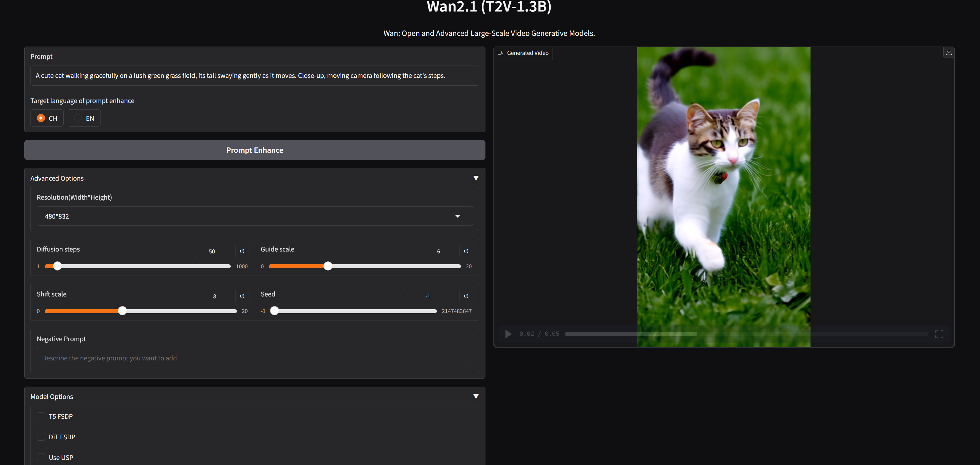The height and width of the screenshot is (465, 980).
Task: Collapse the Model Options section
Action: click(476, 397)
